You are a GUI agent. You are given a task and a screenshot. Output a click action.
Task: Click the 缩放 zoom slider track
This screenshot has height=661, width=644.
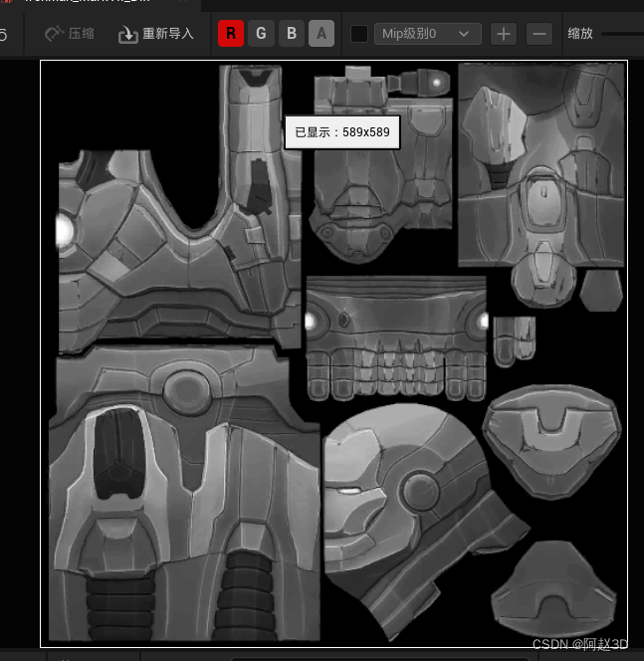[x=622, y=34]
